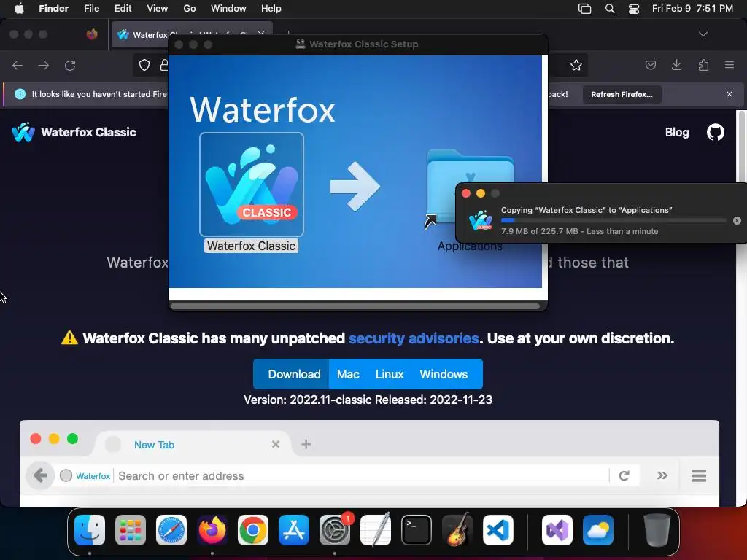Open the Firefox downloads panel

pos(676,65)
